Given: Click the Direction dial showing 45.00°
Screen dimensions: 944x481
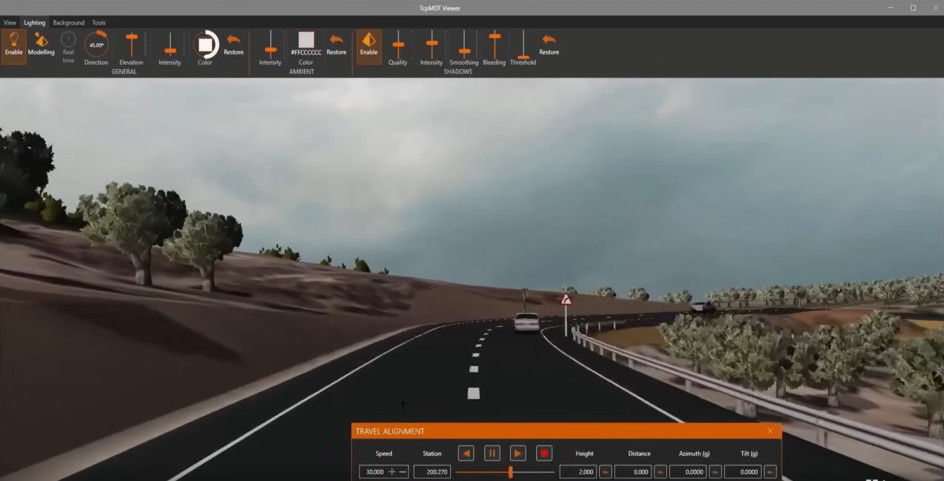Looking at the screenshot, I should [x=96, y=45].
